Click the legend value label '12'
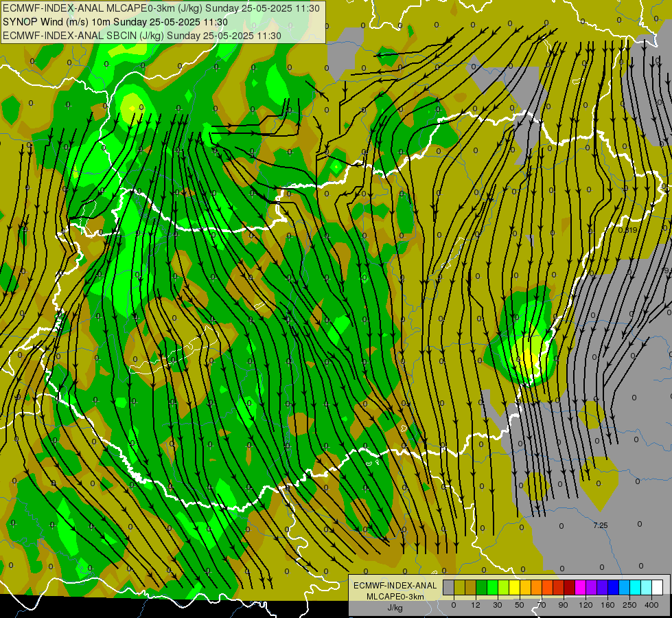 coord(476,605)
